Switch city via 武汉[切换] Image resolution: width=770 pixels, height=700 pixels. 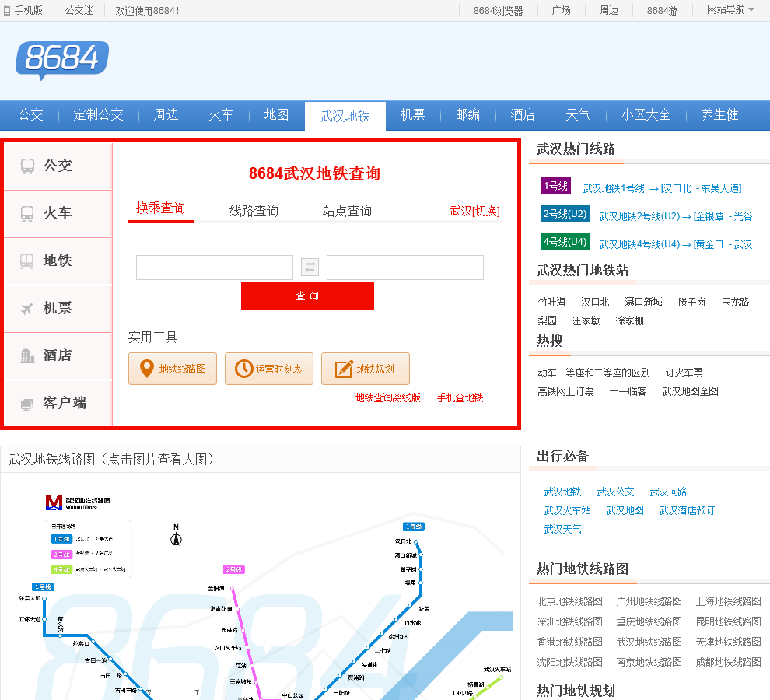474,211
